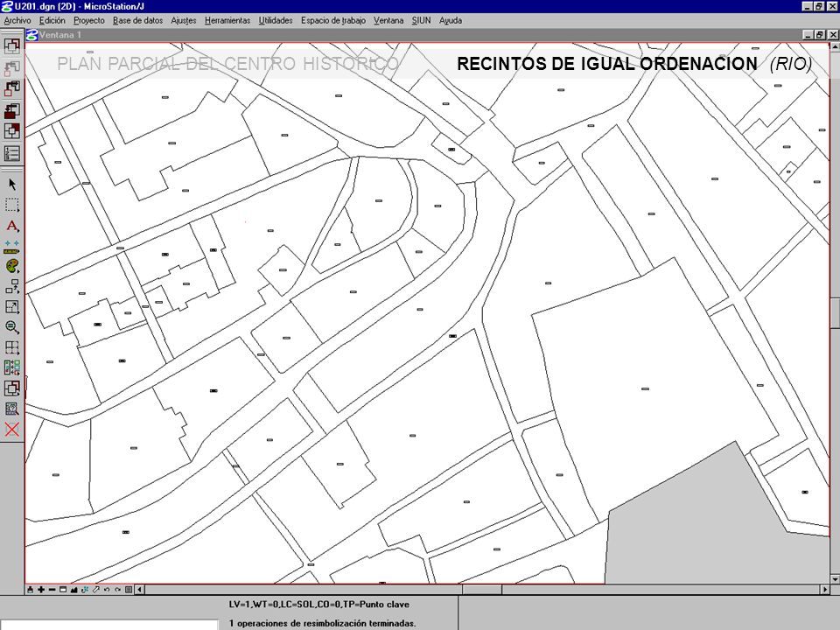Select the Scale element tool icon
Screen dimensions: 840x630
11,307
